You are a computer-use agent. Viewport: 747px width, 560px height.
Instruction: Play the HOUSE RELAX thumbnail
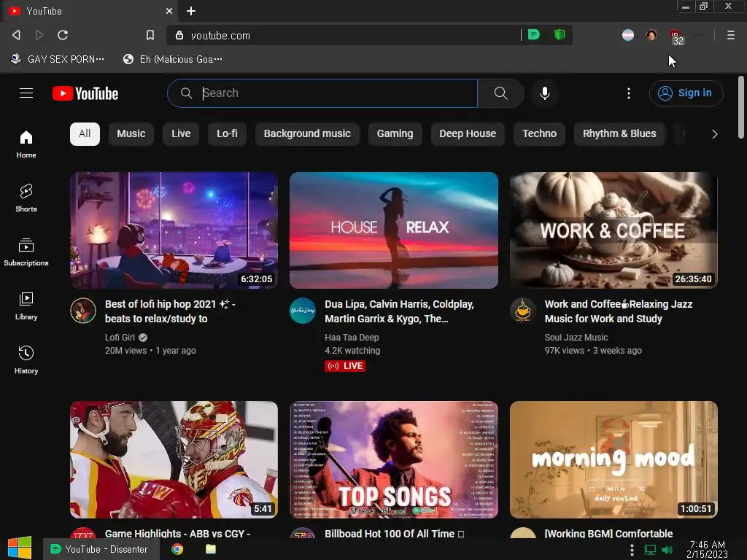point(394,230)
